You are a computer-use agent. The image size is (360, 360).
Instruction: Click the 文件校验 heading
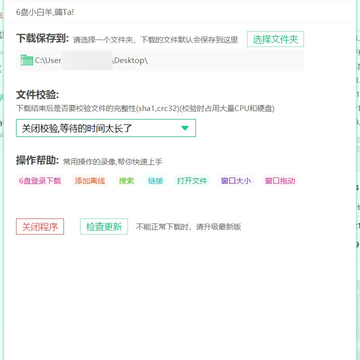[37, 95]
